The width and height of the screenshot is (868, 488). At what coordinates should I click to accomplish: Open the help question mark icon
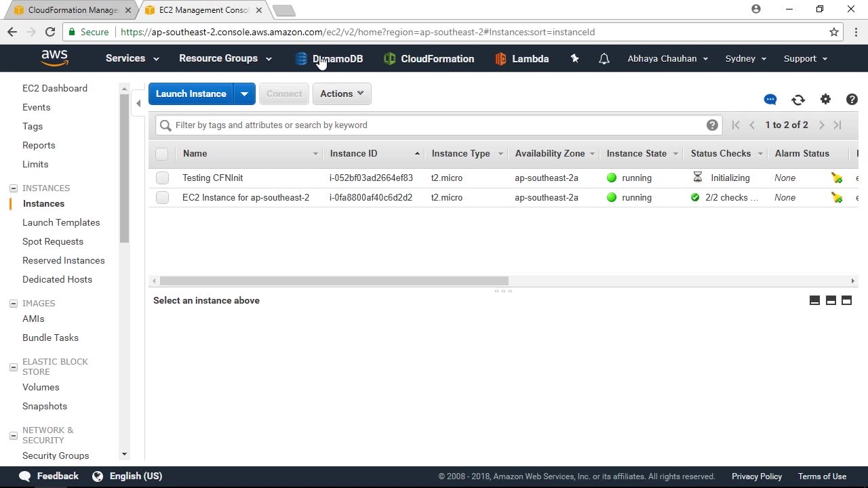[x=852, y=100]
